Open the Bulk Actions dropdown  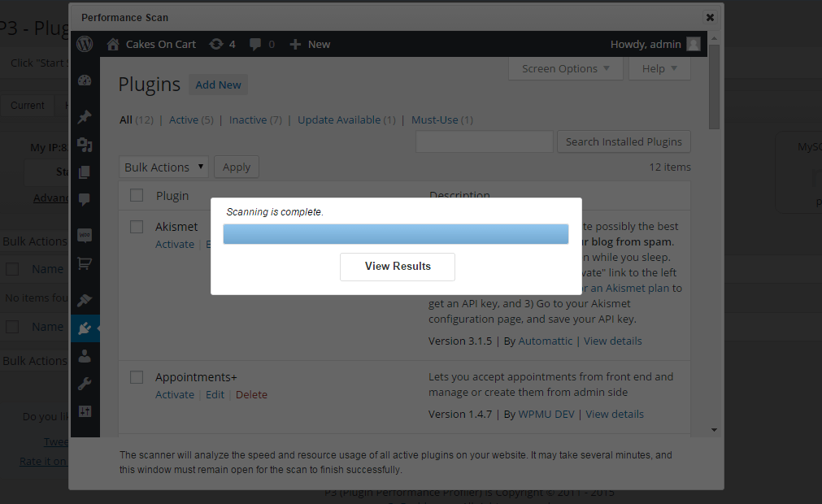[163, 167]
